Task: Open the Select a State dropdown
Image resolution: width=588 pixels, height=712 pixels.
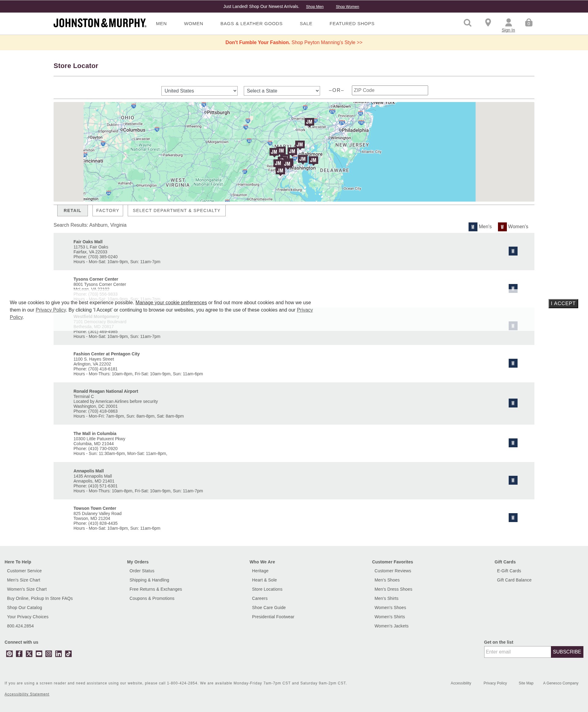Action: tap(282, 91)
